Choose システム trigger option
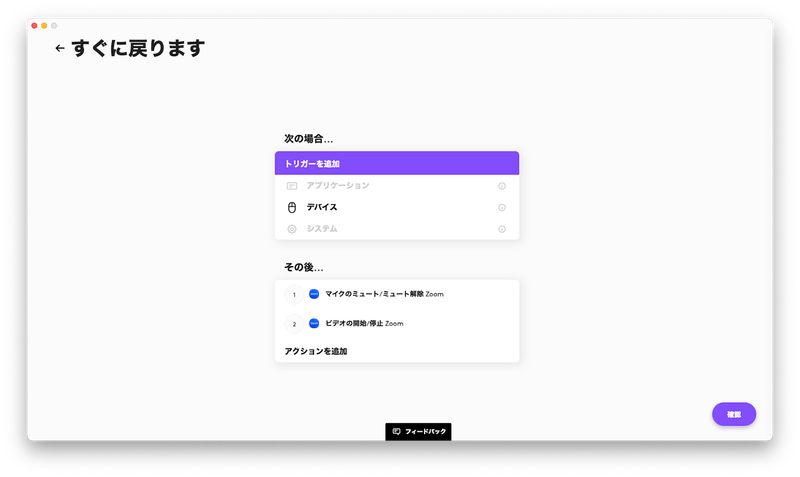Viewport: 800px width, 477px height. 397,229
